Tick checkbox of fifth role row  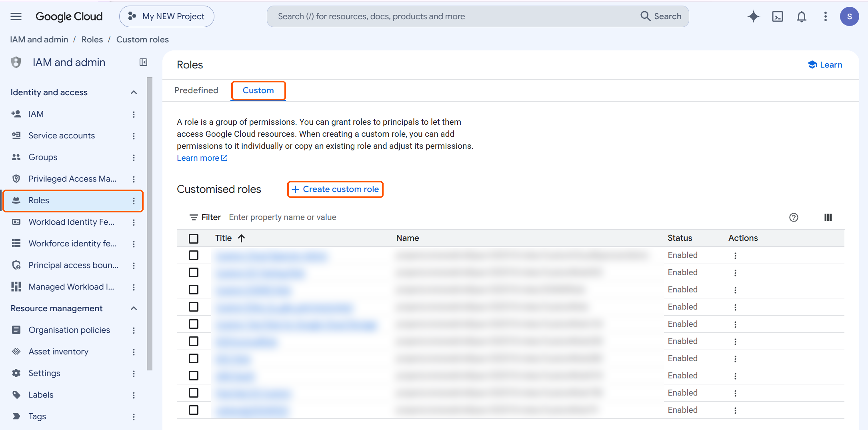(194, 324)
